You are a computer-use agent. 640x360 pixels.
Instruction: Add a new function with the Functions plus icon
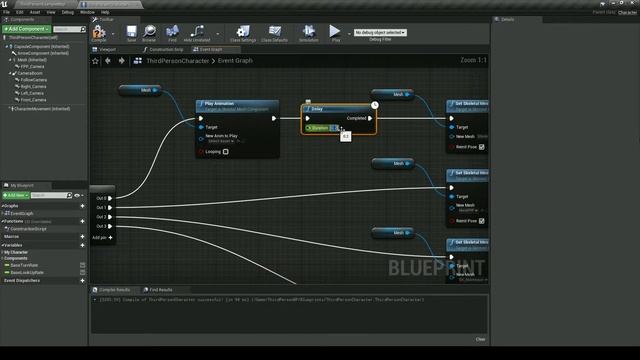(x=82, y=221)
